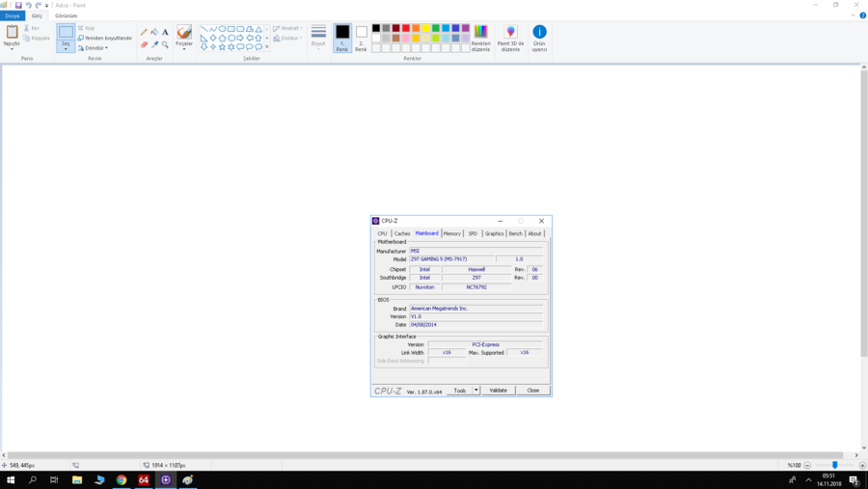Pick the red color swatch
868x489 pixels.
[x=406, y=29]
